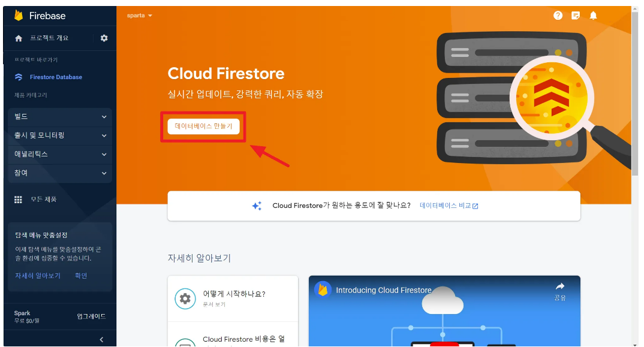
Task: Open project overview home icon
Action: point(19,38)
